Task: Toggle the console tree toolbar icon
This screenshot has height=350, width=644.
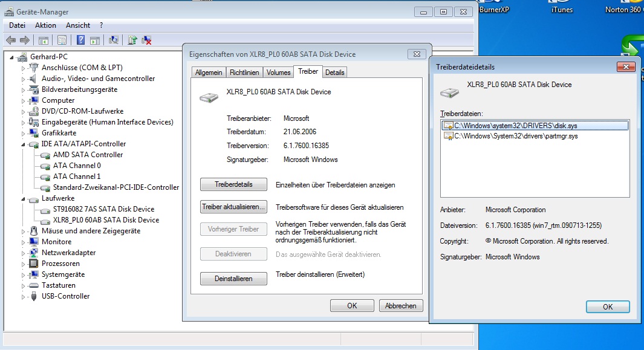Action: 43,41
